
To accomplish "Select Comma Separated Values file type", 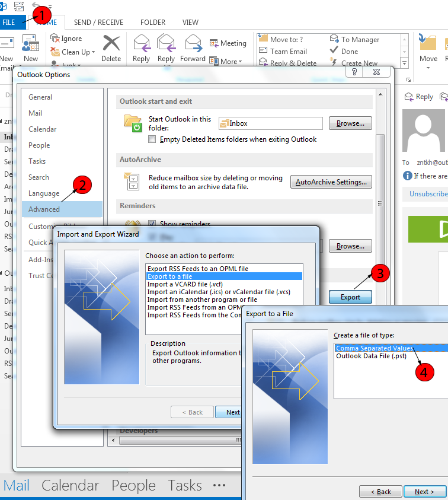I will (x=391, y=348).
